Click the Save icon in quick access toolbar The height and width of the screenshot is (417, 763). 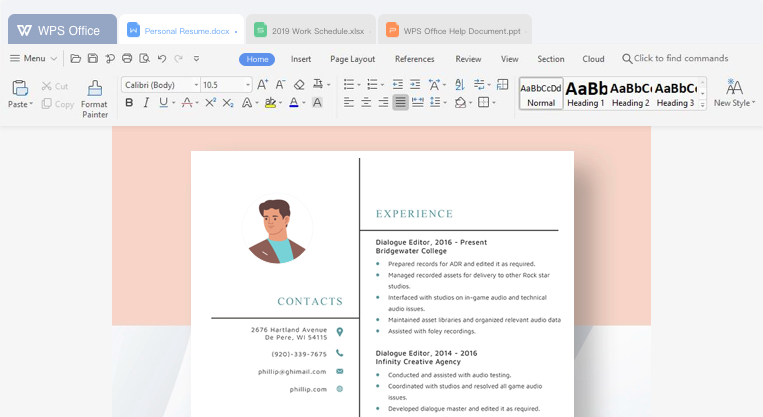click(x=93, y=59)
